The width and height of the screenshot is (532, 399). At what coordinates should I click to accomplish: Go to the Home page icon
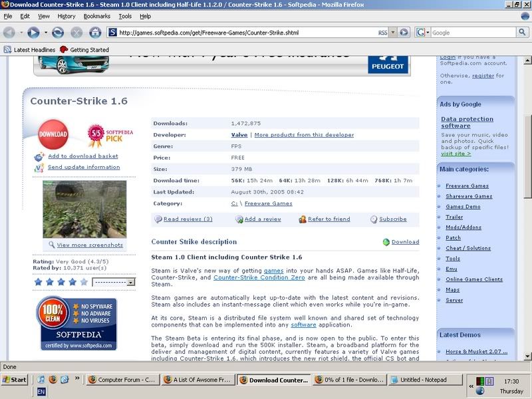pos(95,32)
